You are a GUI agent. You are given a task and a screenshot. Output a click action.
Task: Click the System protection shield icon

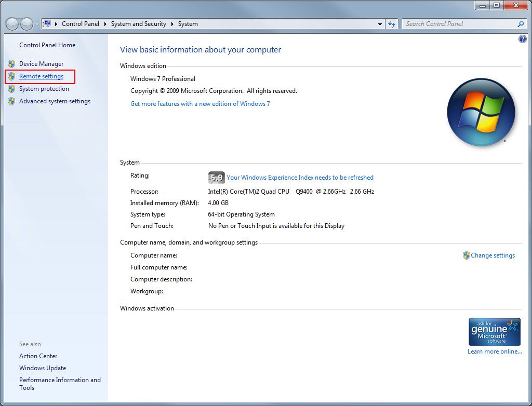[x=11, y=89]
